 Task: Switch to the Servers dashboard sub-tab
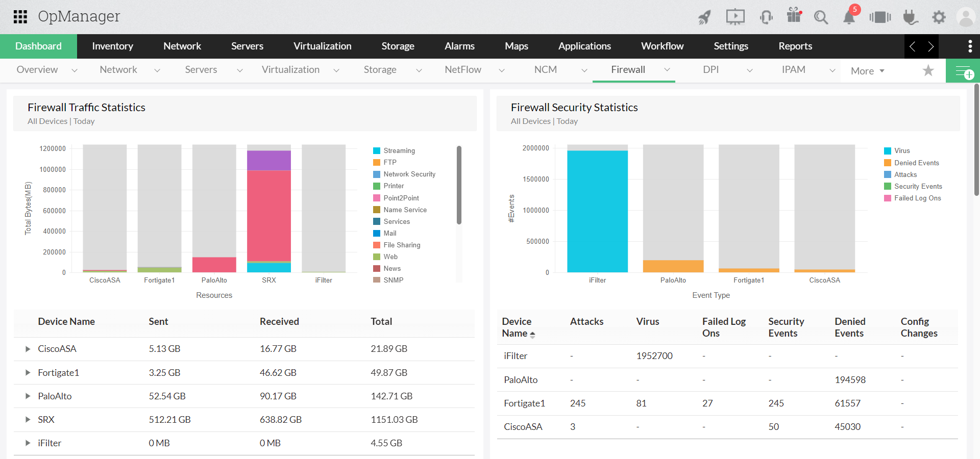[x=201, y=70]
